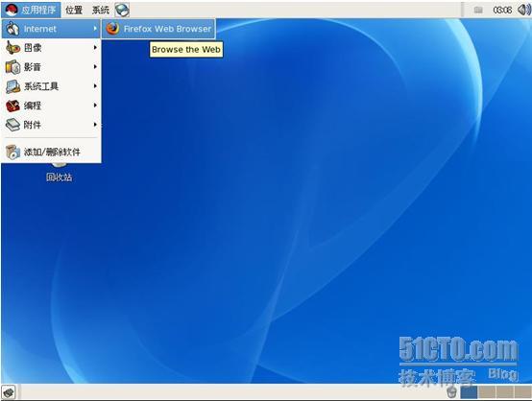The width and height of the screenshot is (532, 401).
Task: Select the Internet menu category
Action: point(51,29)
